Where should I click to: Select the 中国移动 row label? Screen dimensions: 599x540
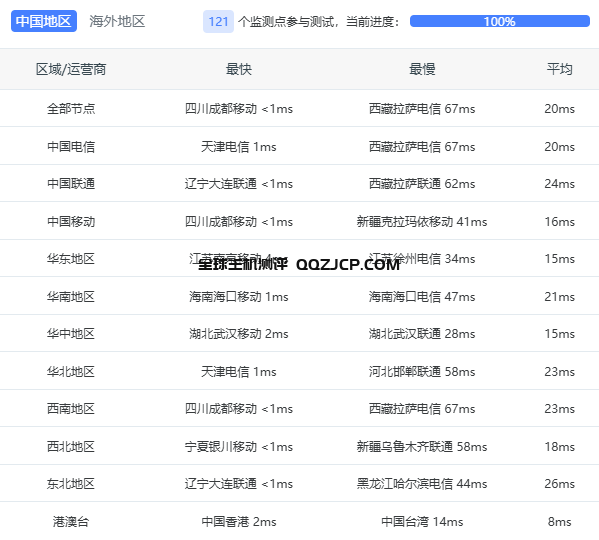pos(71,221)
